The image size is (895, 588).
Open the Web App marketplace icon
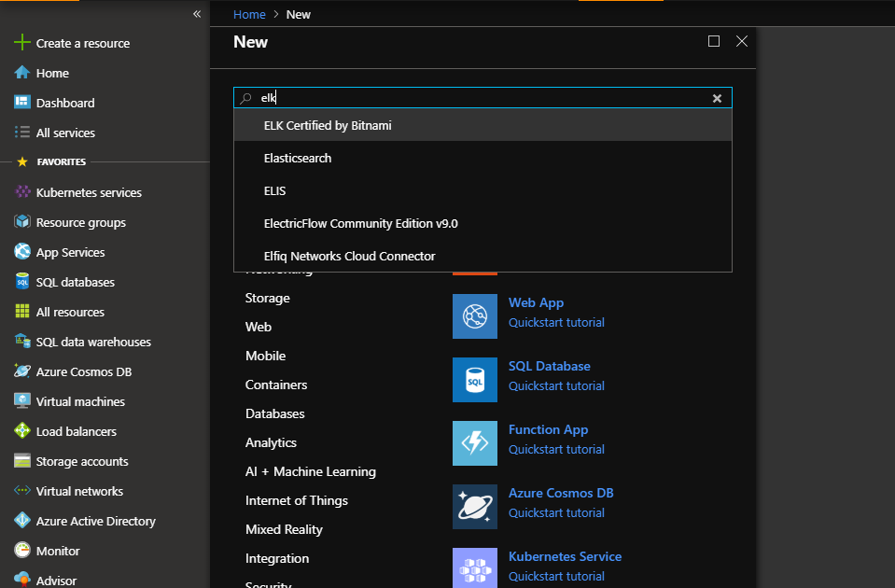(x=475, y=316)
